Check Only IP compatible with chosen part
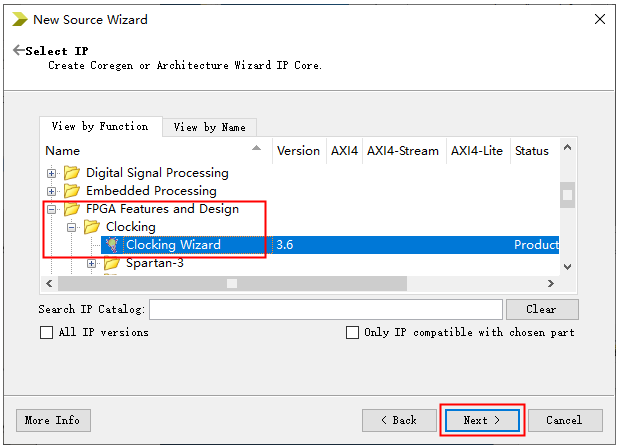Screen dimensions: 619x447 point(352,332)
